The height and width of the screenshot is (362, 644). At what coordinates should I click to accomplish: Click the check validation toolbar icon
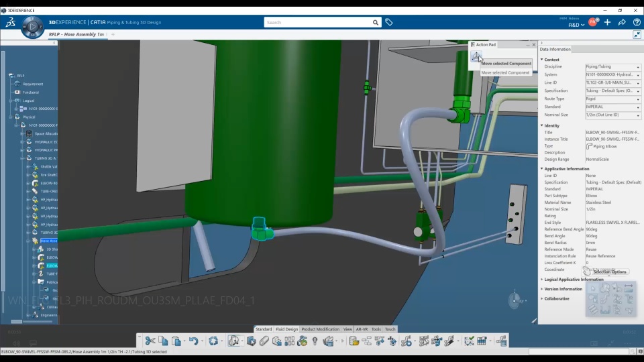pyautogui.click(x=469, y=341)
